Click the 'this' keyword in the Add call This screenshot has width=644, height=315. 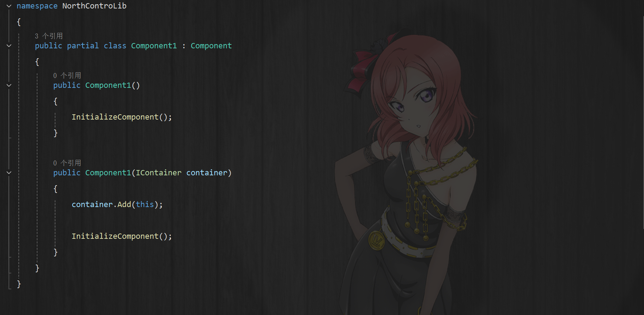(145, 205)
